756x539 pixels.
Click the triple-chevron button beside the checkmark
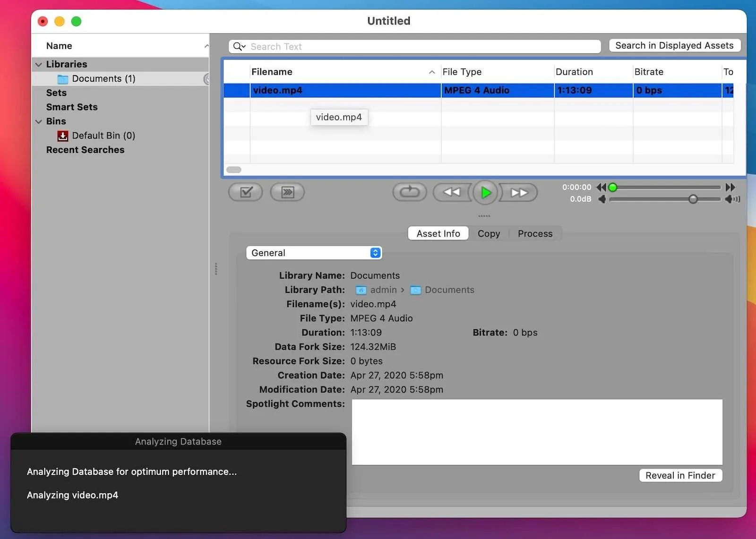coord(287,192)
